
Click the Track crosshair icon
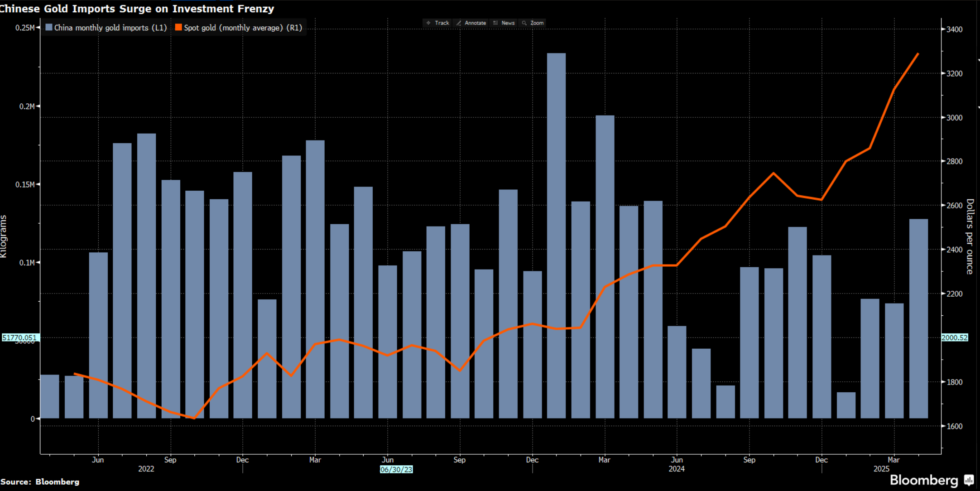(428, 23)
